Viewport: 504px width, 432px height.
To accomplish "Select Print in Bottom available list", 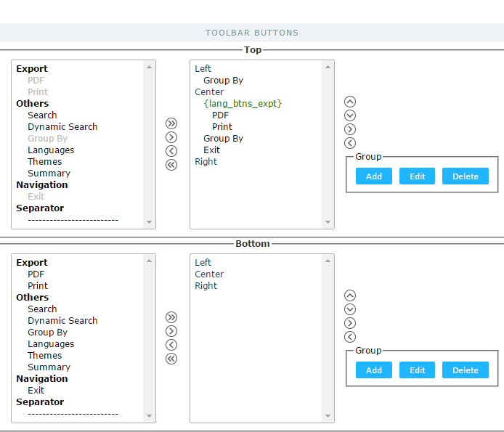I will click(x=38, y=286).
